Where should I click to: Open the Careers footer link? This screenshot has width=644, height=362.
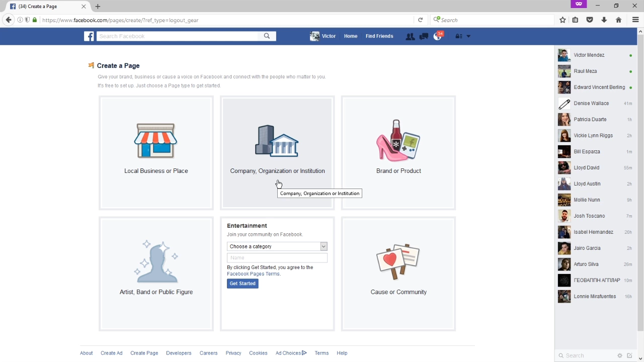pyautogui.click(x=208, y=353)
